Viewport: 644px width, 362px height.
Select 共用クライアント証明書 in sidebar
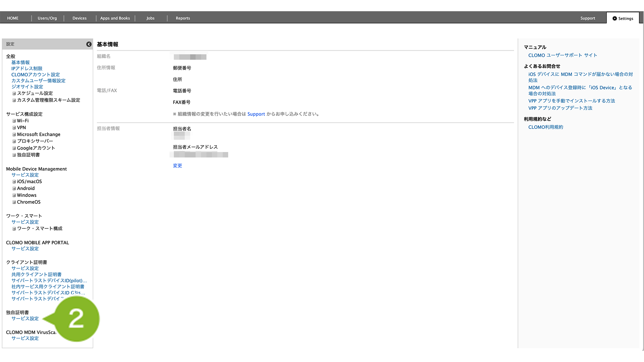click(36, 275)
